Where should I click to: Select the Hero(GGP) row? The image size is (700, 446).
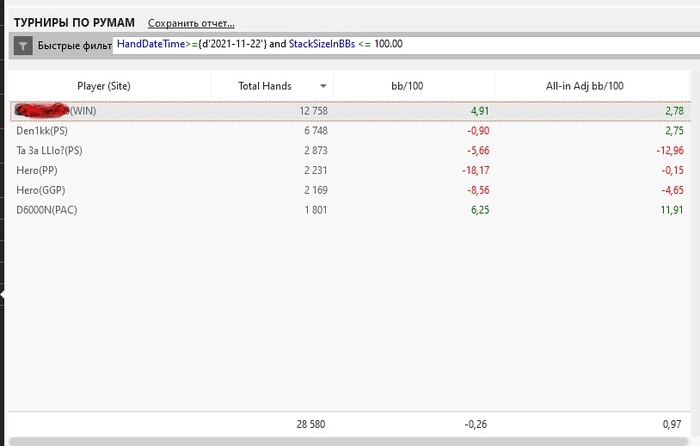point(350,190)
